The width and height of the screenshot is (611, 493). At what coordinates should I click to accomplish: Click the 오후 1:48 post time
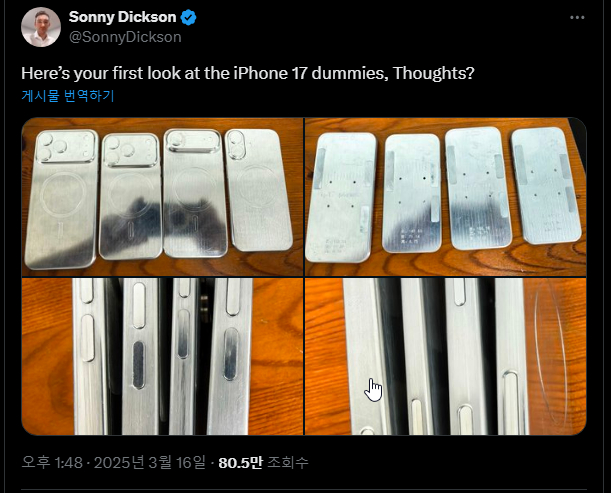pos(52,463)
